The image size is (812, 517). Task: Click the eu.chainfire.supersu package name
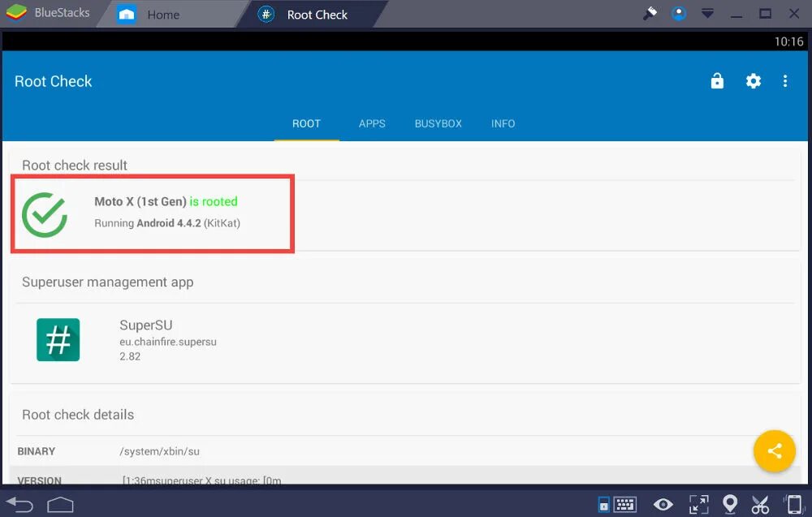pos(168,342)
